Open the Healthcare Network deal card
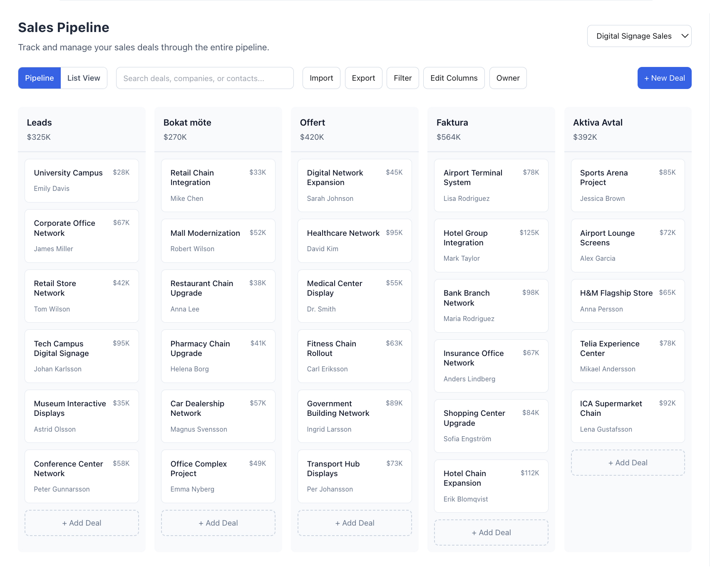710x588 pixels. [354, 240]
